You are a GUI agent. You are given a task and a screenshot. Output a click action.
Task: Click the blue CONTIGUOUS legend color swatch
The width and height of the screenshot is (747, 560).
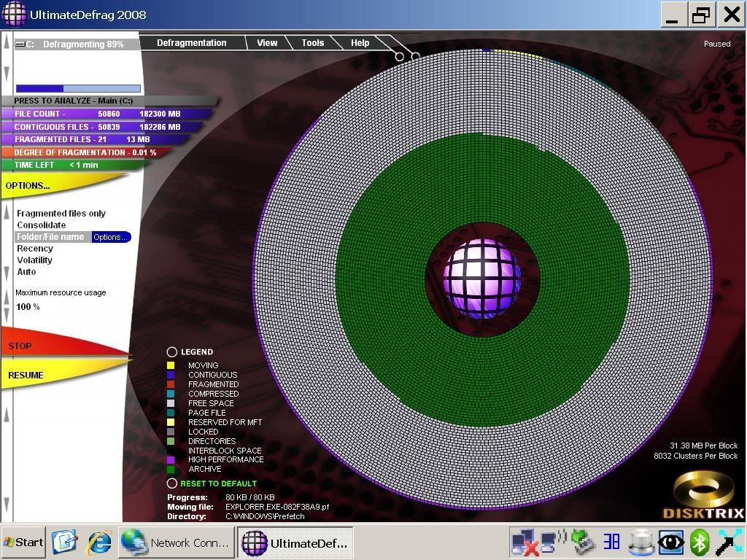(x=171, y=375)
